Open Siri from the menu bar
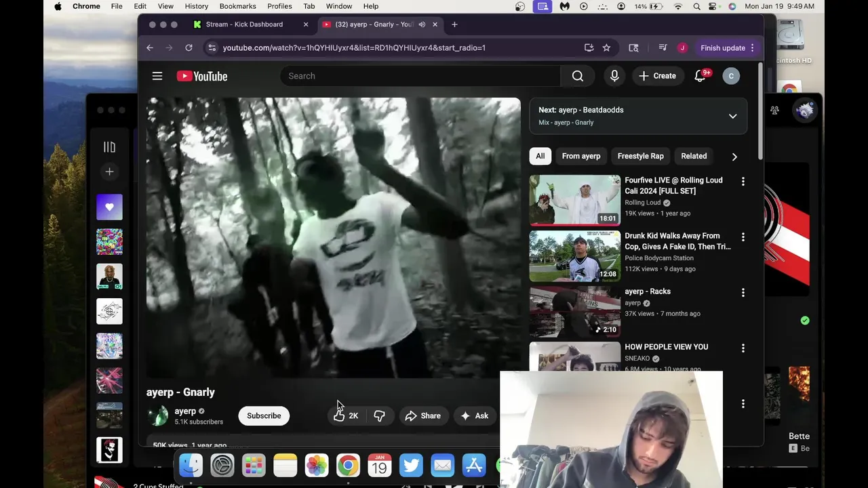The image size is (868, 488). pyautogui.click(x=732, y=6)
